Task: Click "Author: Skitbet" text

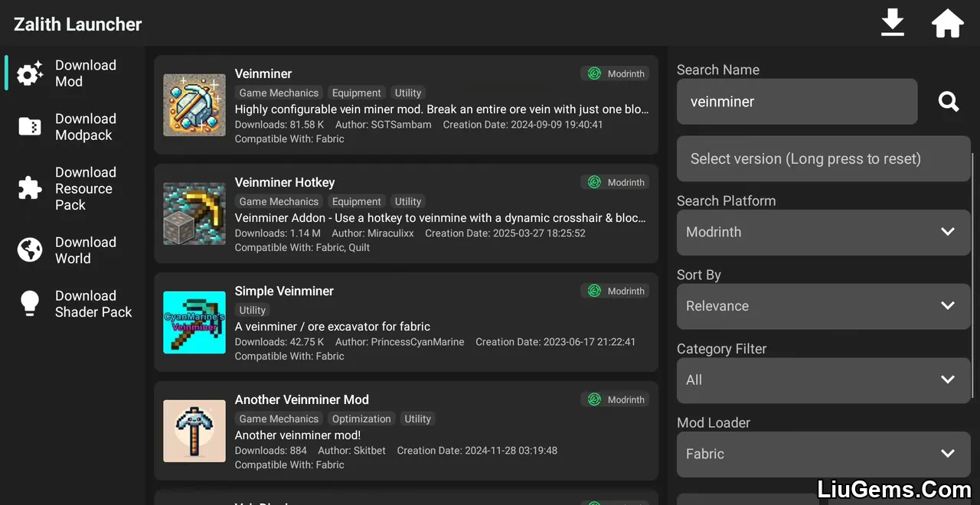Action: click(x=352, y=450)
